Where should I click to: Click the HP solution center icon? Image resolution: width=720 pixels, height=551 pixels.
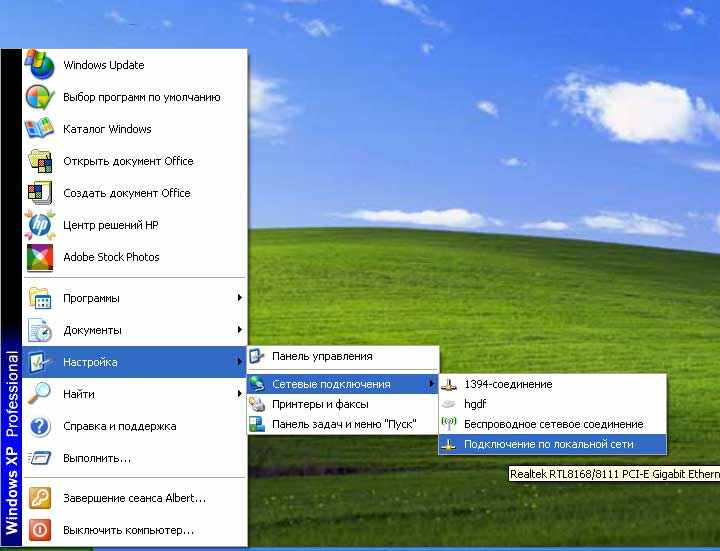40,225
